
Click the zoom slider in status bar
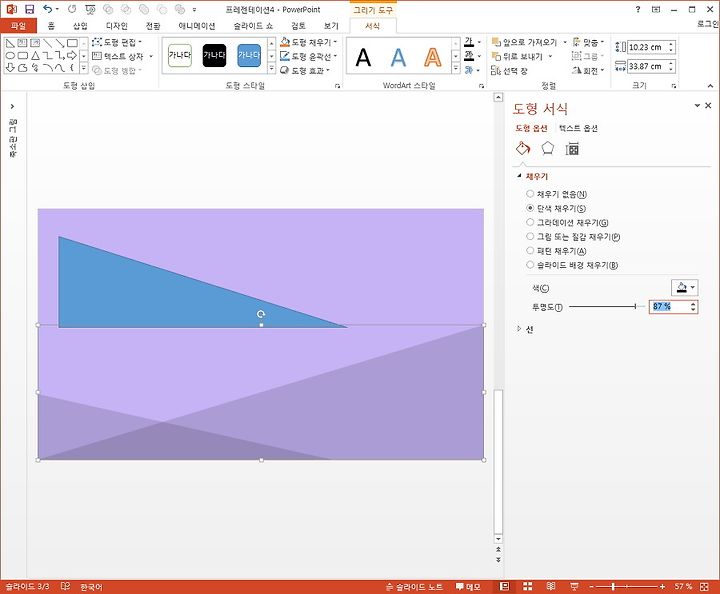click(627, 586)
